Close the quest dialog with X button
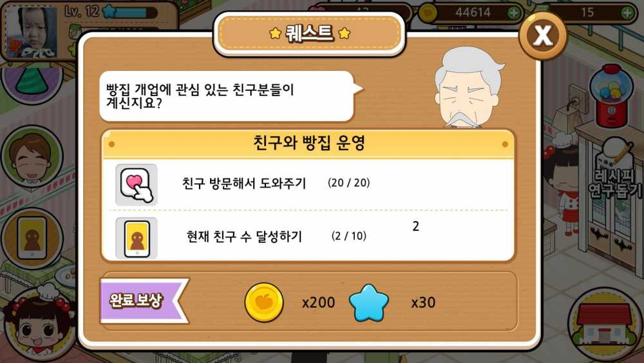 click(x=543, y=35)
